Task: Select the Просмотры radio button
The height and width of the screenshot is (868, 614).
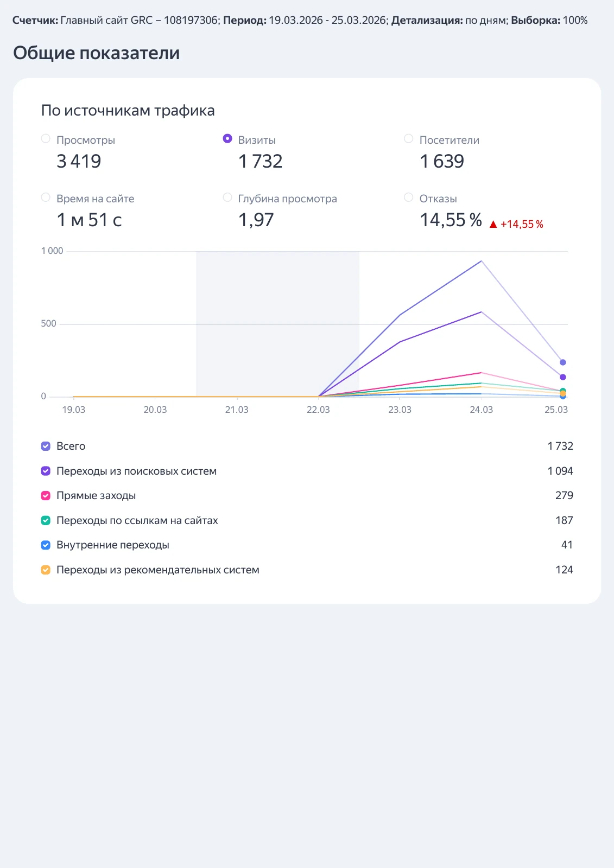Action: click(46, 139)
